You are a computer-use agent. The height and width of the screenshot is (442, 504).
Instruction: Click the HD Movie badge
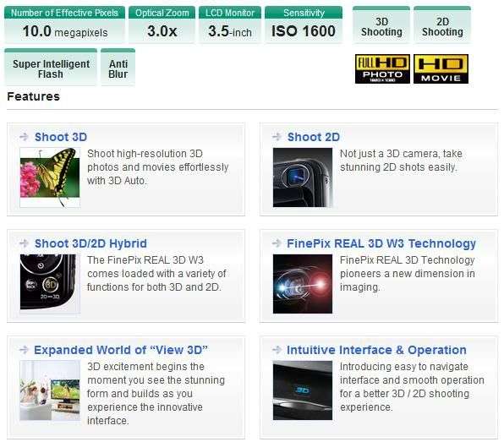[x=441, y=68]
